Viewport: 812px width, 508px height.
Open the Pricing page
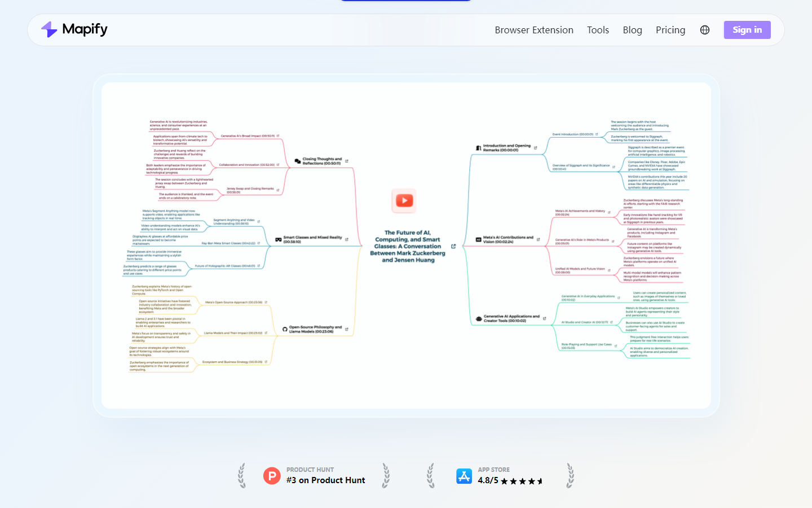(x=670, y=30)
